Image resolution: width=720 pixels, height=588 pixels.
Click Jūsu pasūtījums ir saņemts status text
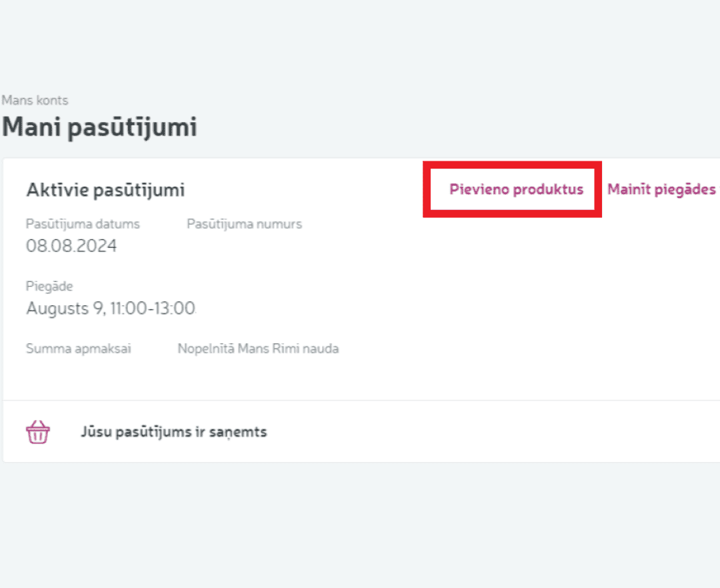pos(174,432)
